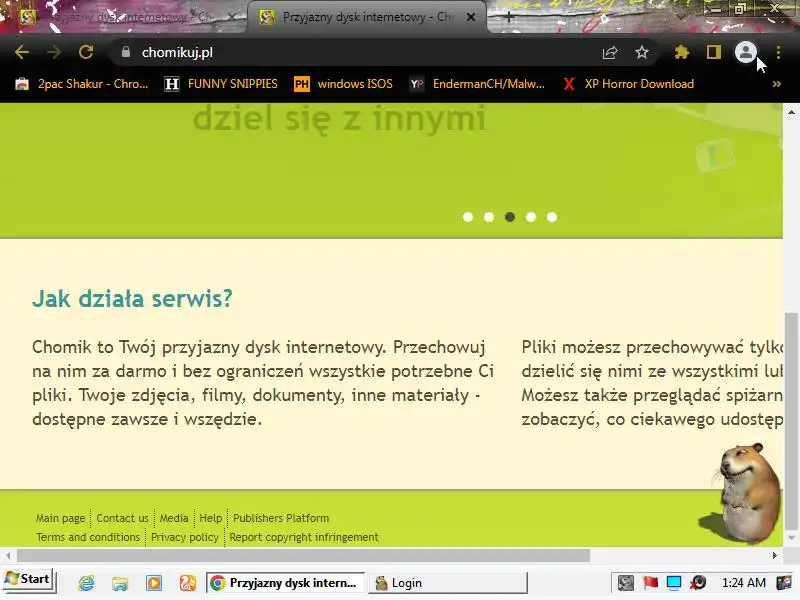Click the vertical scrollbar up arrow

click(x=791, y=112)
